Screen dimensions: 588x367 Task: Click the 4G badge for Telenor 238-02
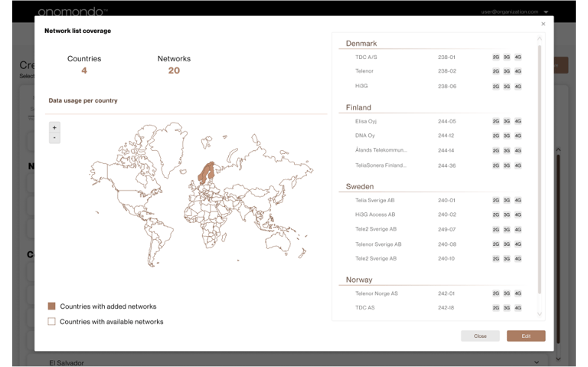tap(518, 71)
